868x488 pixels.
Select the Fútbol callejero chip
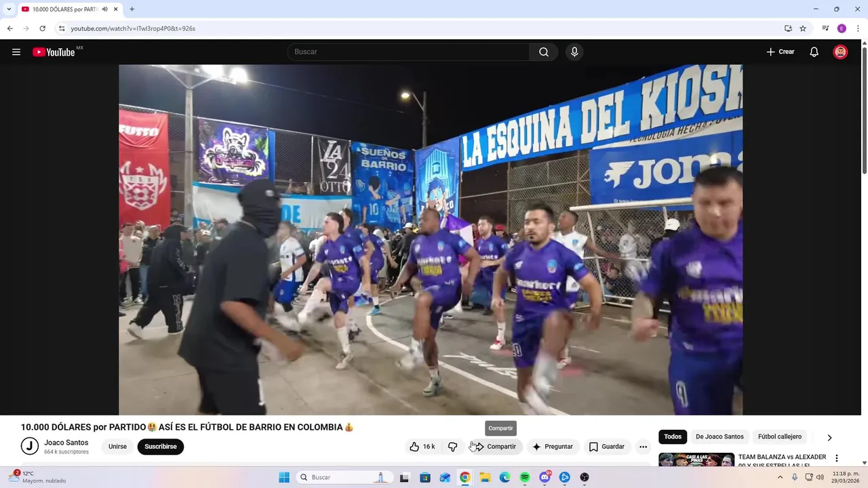(x=780, y=437)
